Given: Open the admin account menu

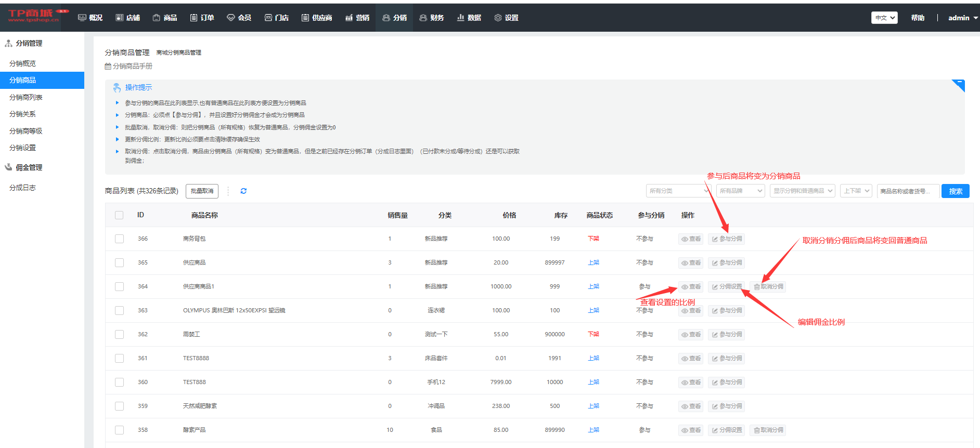Looking at the screenshot, I should click(x=962, y=18).
